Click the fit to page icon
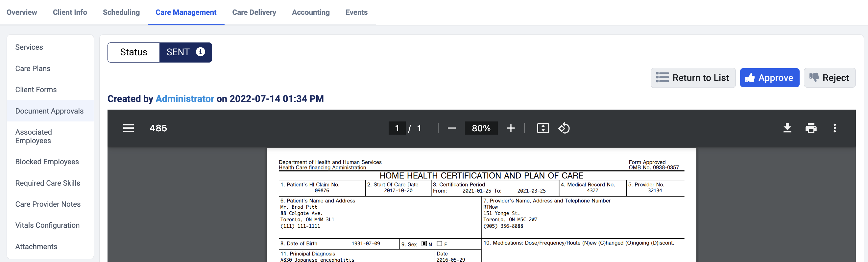Viewport: 868px width, 262px height. [543, 128]
